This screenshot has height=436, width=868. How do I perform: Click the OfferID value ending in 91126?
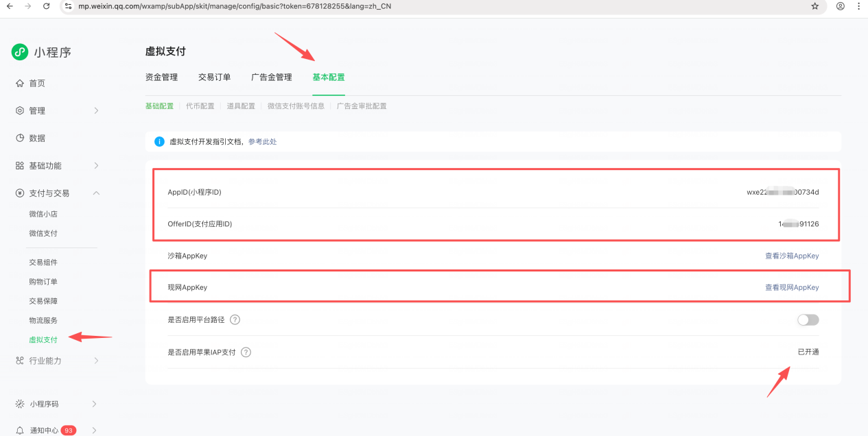799,224
